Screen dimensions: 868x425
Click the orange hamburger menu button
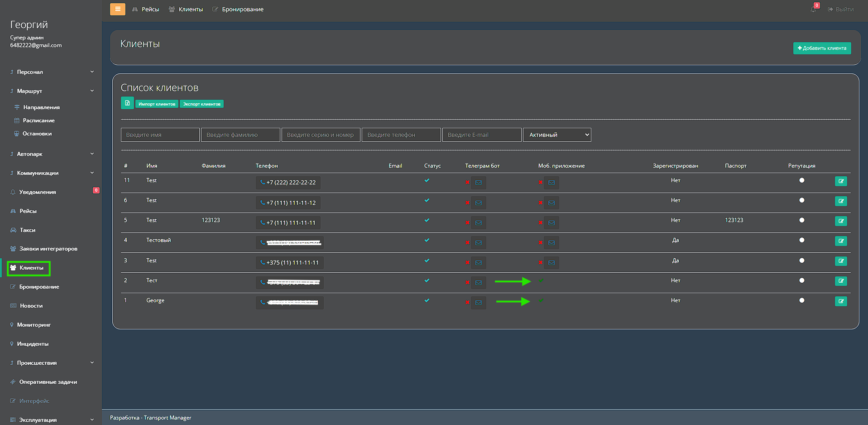point(117,9)
